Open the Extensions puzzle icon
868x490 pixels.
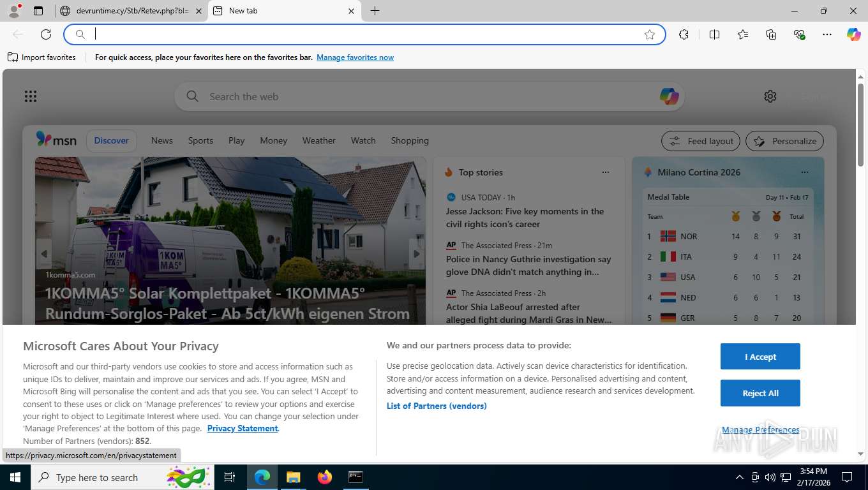tap(684, 34)
